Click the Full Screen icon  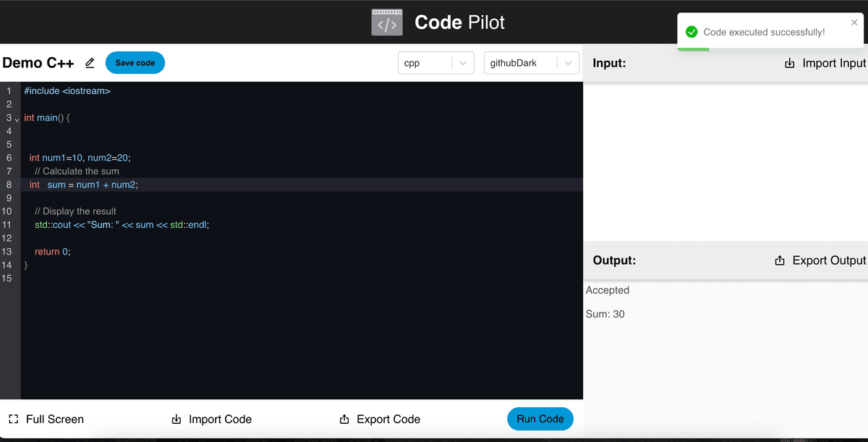12,418
